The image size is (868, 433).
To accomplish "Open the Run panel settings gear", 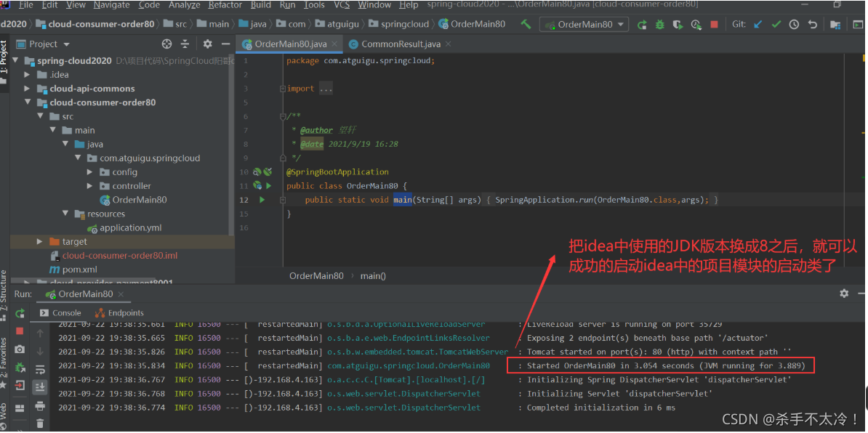I will 843,293.
